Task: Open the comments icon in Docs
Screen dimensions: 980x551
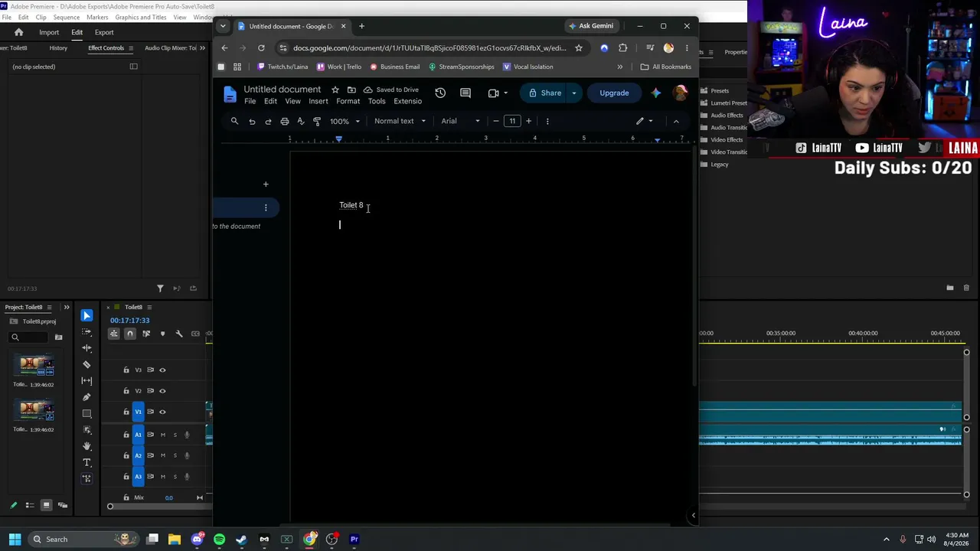Action: [465, 93]
